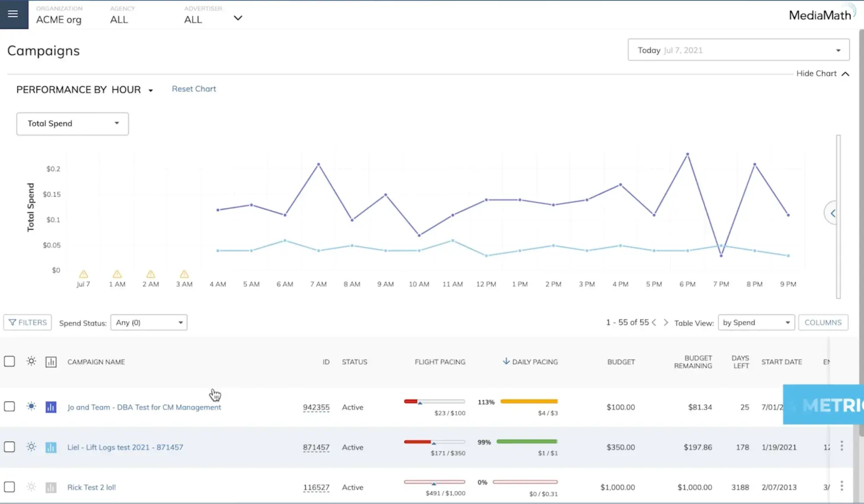Toggle checkbox for Jo and Team campaign row
864x504 pixels.
click(9, 407)
